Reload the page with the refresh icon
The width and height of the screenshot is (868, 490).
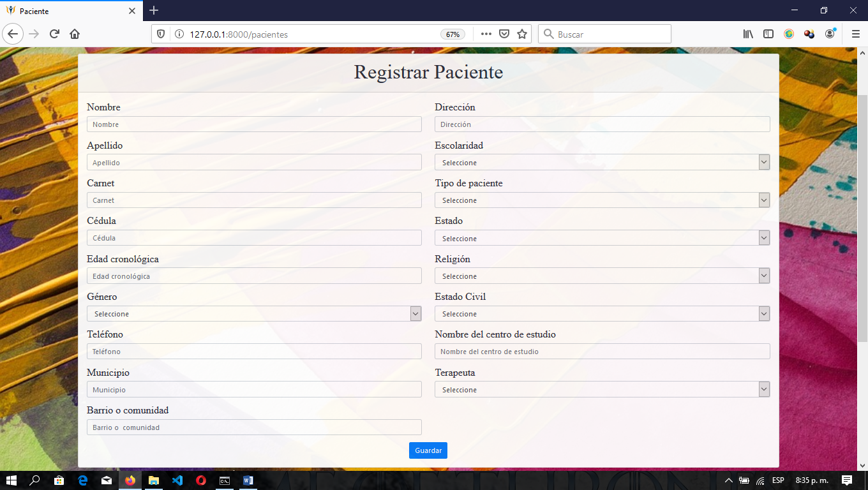coord(54,34)
